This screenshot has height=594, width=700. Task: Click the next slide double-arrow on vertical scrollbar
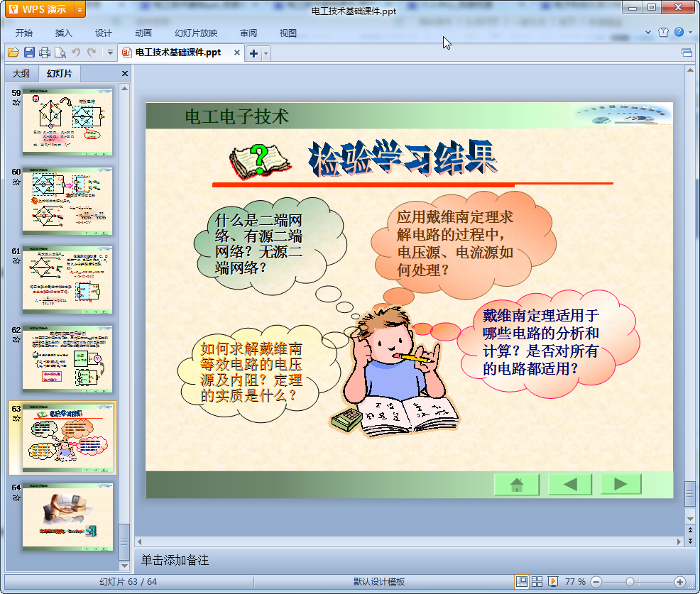(x=690, y=541)
